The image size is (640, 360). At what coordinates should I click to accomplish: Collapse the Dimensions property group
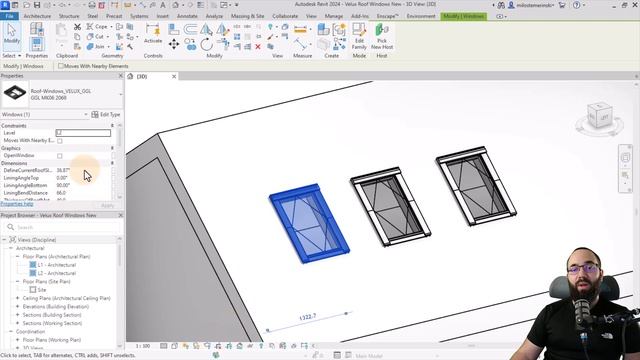[113, 163]
